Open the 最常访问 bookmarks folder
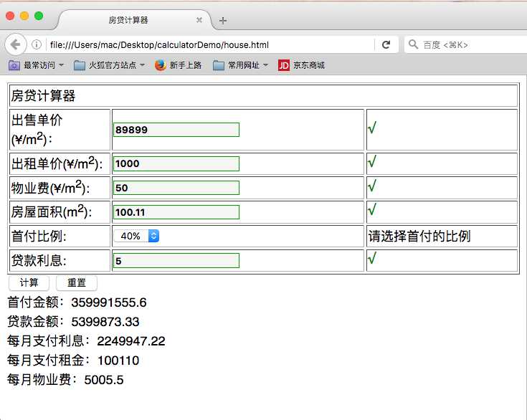Viewport: 527px width, 420px height. (x=37, y=65)
